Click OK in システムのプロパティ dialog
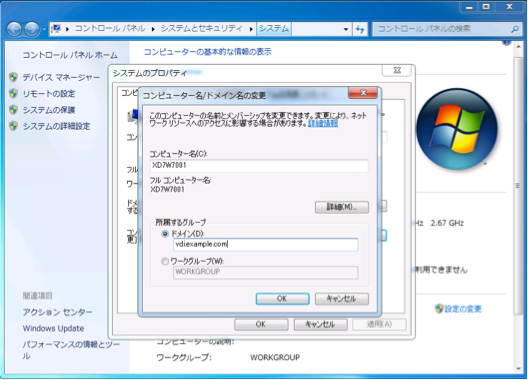The image size is (528, 380). click(261, 324)
